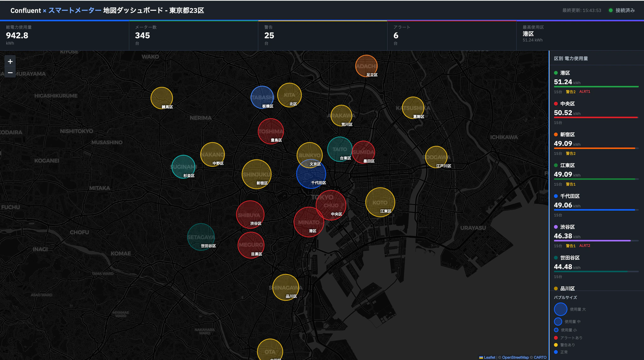This screenshot has height=360, width=644.
Task: Click the 江東区 bubble on the map
Action: click(380, 202)
